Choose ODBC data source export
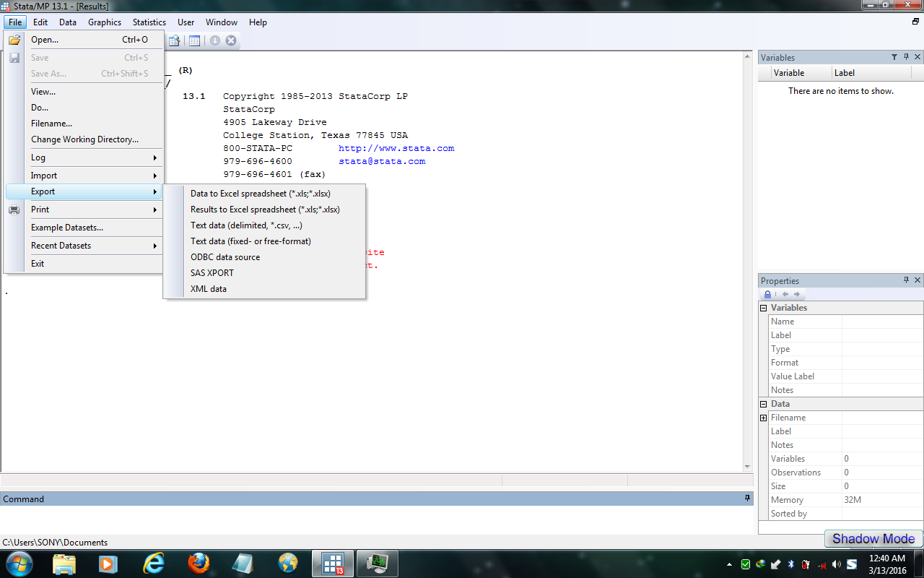 click(x=264, y=257)
